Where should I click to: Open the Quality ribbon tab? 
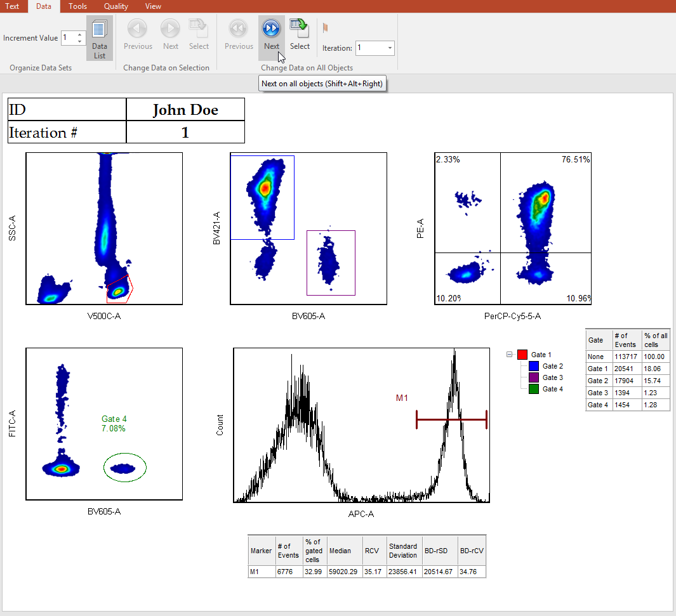coord(116,6)
